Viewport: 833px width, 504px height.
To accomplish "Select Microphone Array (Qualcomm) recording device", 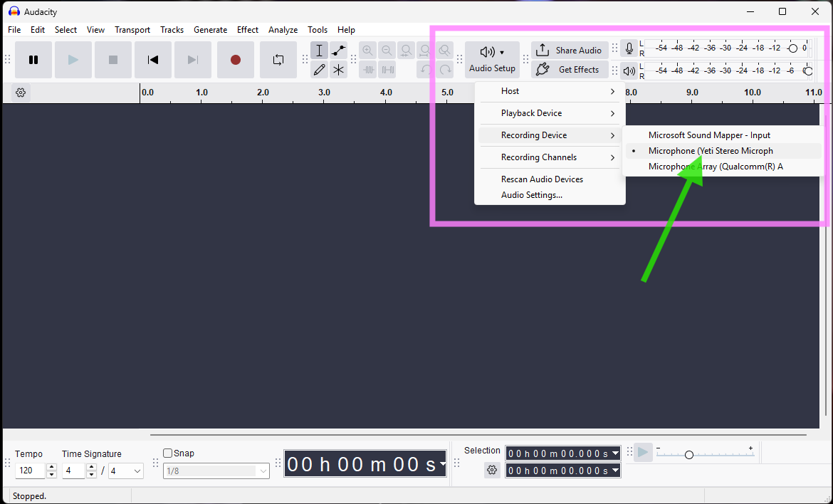I will coord(715,167).
